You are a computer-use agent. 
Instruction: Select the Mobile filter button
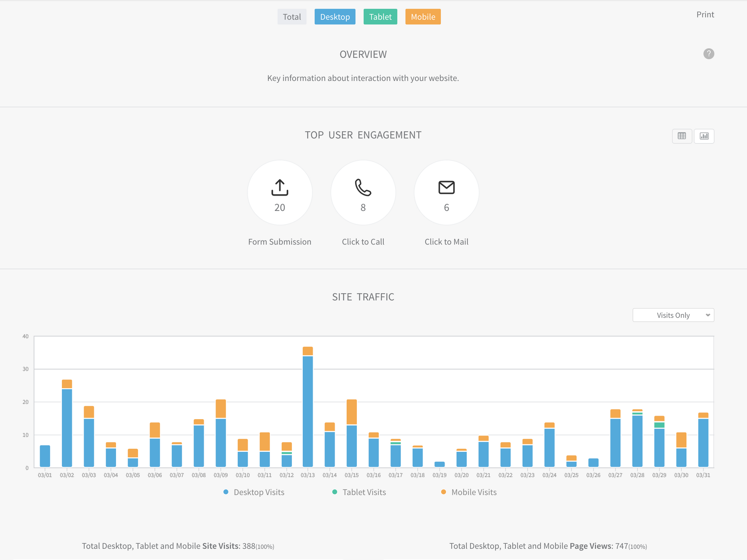[x=423, y=17]
